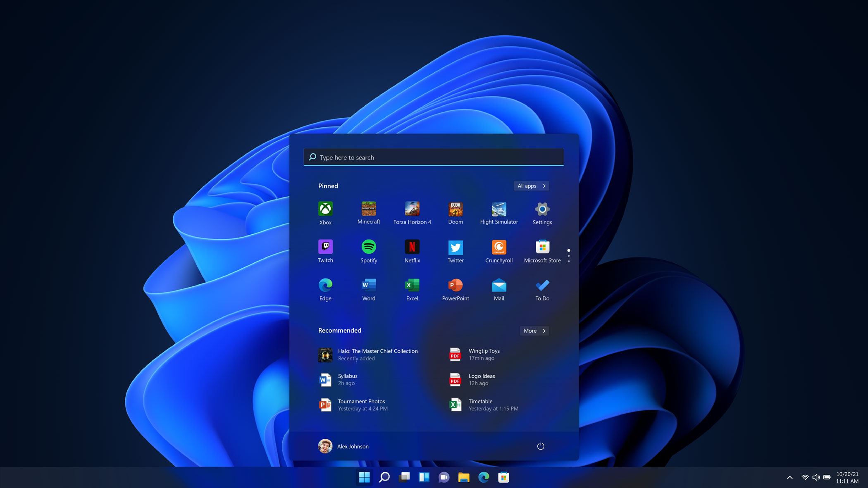
Task: Click Power button to shut down
Action: [x=541, y=446]
